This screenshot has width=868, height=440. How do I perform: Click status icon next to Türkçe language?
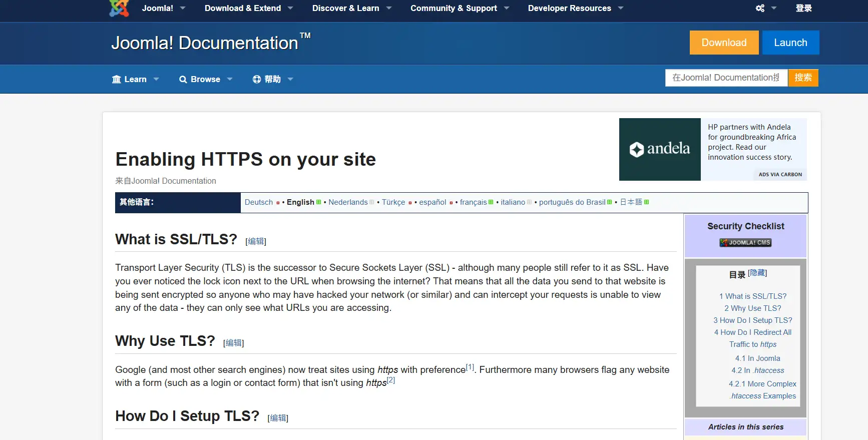[410, 203]
